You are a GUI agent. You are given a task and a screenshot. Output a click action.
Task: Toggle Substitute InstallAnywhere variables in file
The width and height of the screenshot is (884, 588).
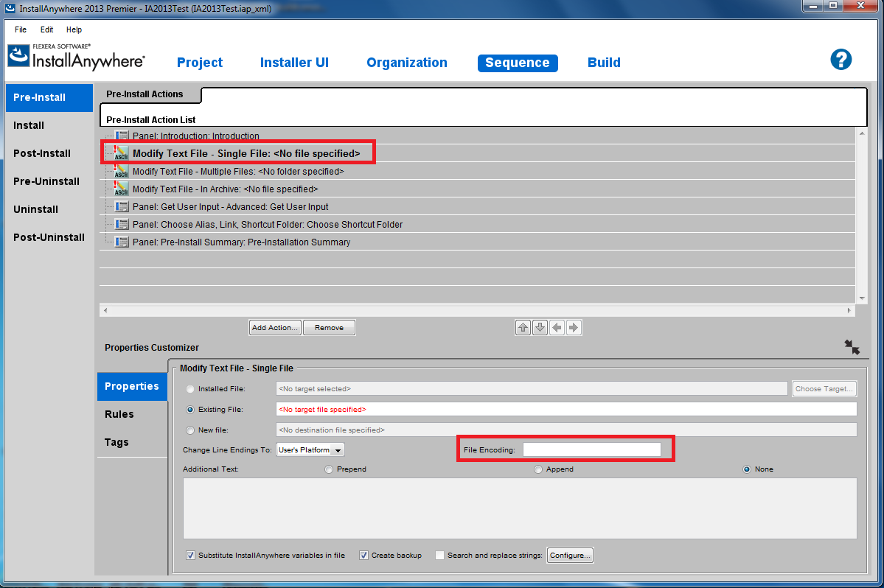[190, 556]
